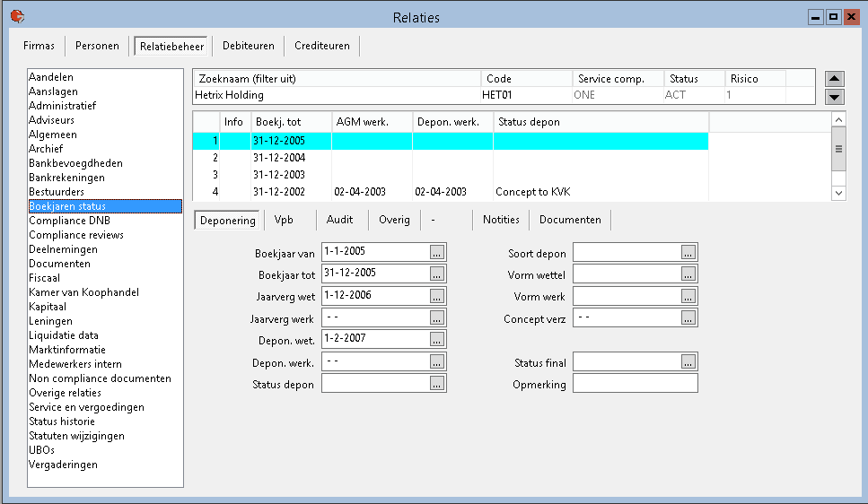Switch to the Firmas tab
The height and width of the screenshot is (504, 868).
[x=39, y=46]
